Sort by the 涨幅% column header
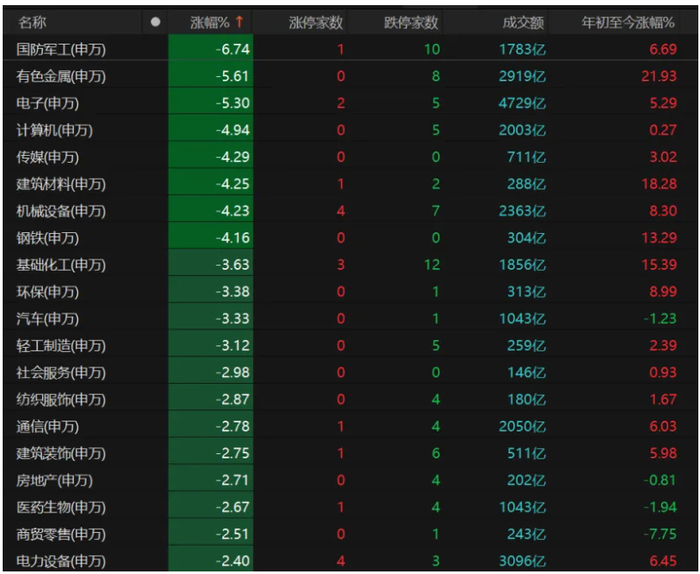This screenshot has height=574, width=700. (x=210, y=22)
